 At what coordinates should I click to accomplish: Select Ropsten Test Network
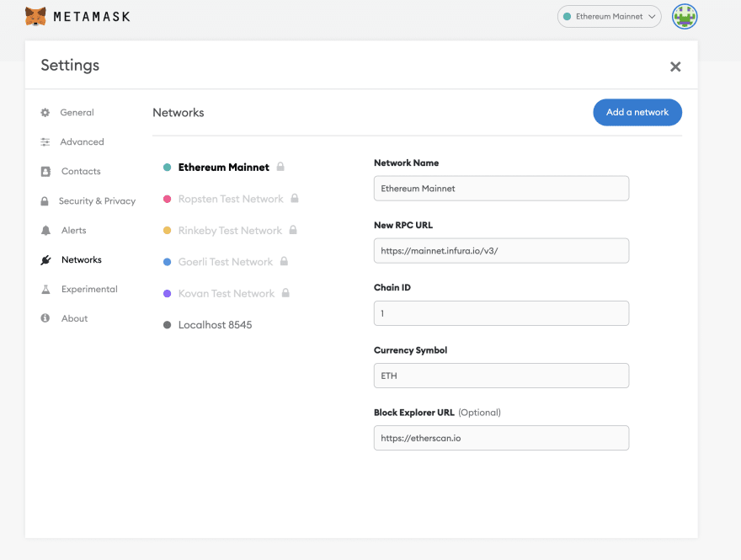click(x=231, y=199)
